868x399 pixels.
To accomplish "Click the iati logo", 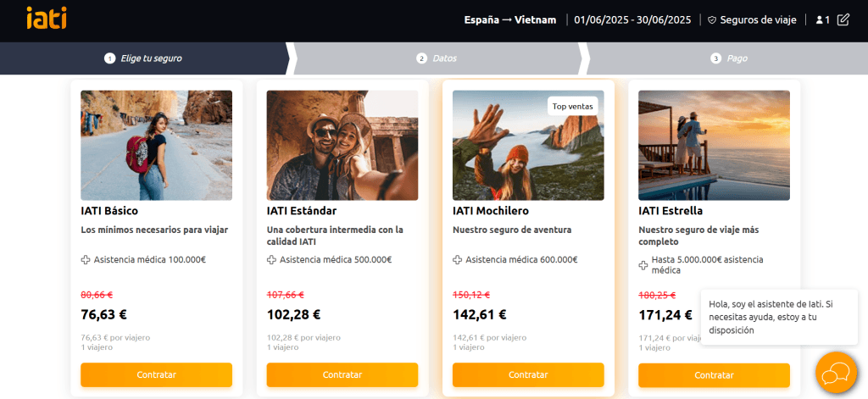I will point(47,19).
